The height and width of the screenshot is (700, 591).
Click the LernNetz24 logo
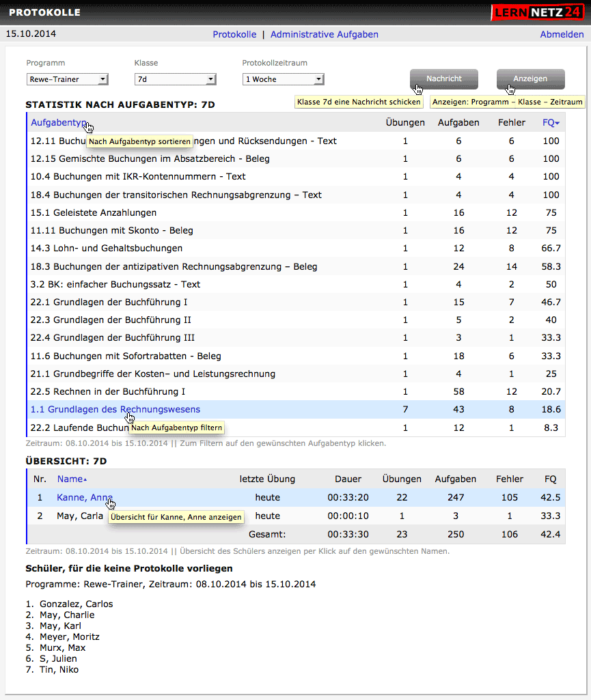[538, 12]
